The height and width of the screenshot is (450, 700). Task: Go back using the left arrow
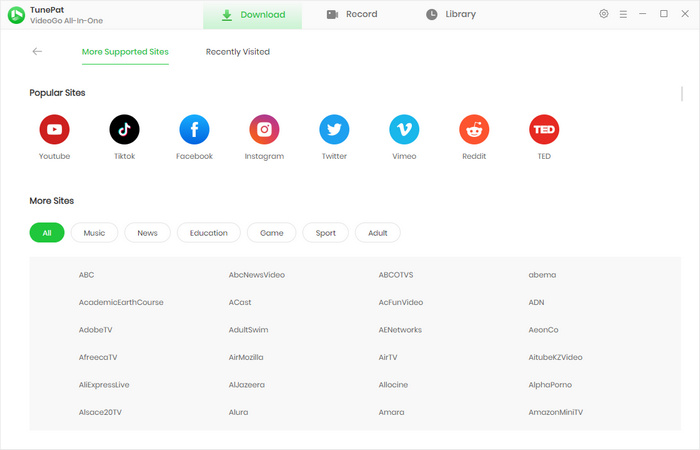tap(37, 51)
